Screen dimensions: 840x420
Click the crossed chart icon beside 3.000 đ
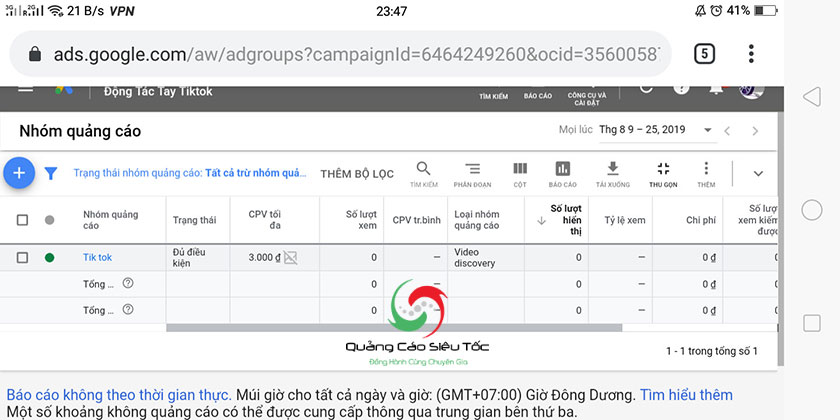tap(290, 258)
